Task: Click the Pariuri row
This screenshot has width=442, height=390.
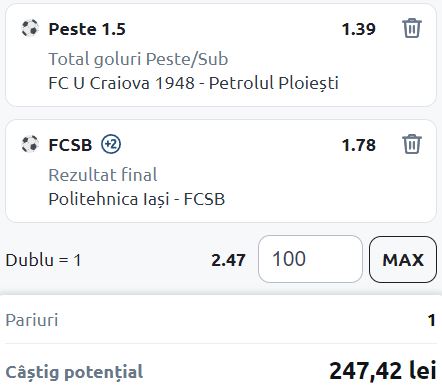Action: pos(221,320)
